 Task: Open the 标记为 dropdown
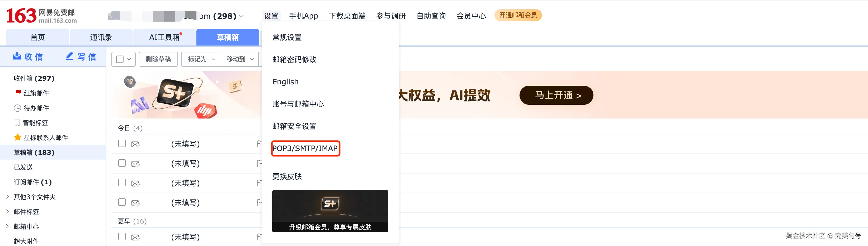point(201,60)
